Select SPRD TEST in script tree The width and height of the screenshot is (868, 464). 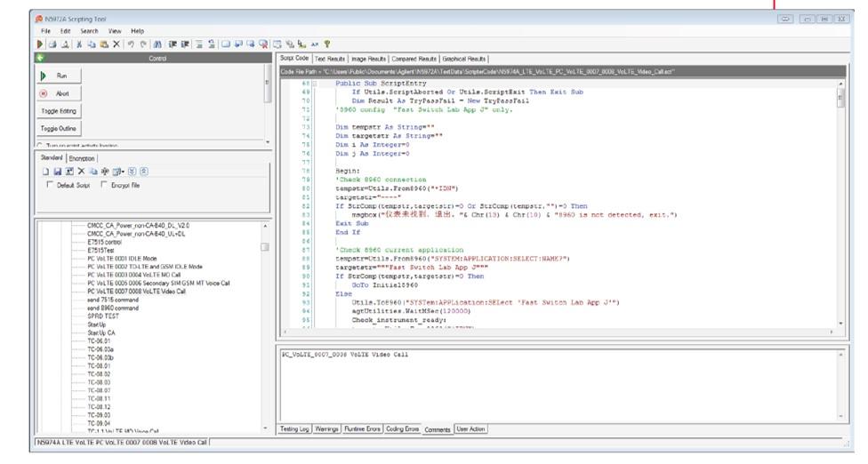click(x=103, y=316)
